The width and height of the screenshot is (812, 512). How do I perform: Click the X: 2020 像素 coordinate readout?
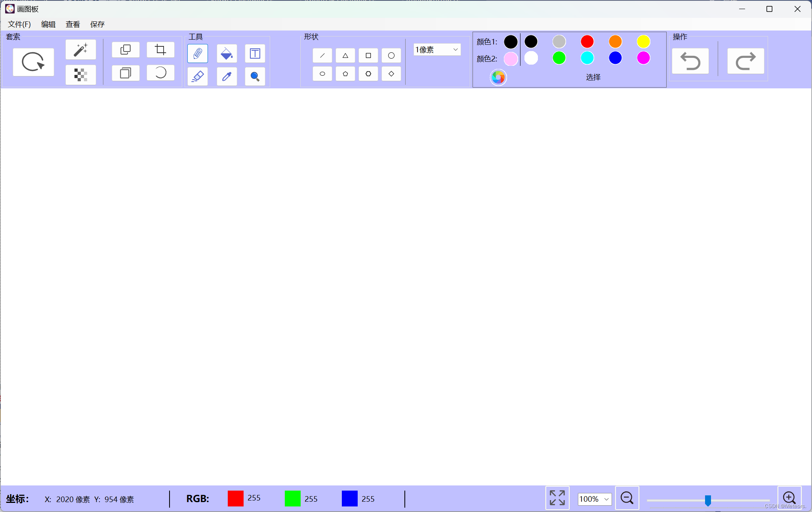coord(67,499)
